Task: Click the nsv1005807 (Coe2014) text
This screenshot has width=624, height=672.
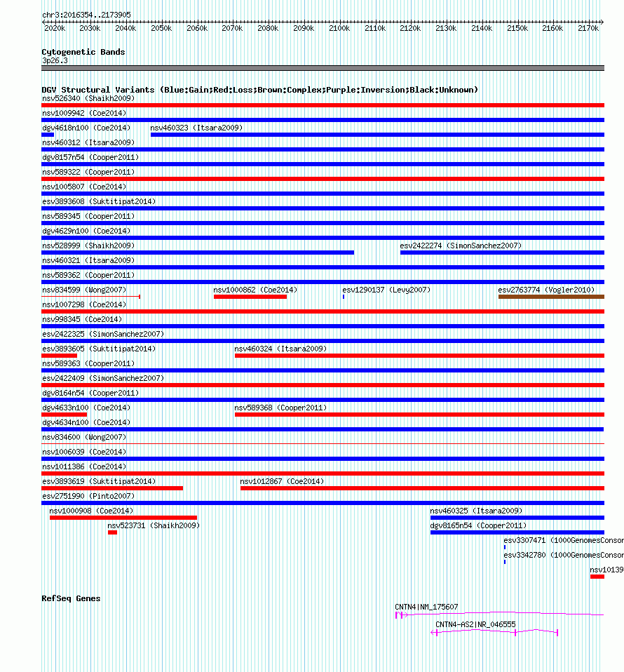Action: point(84,187)
